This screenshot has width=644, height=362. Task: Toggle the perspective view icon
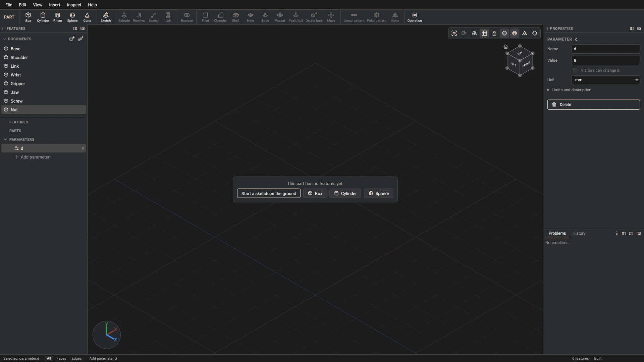474,33
